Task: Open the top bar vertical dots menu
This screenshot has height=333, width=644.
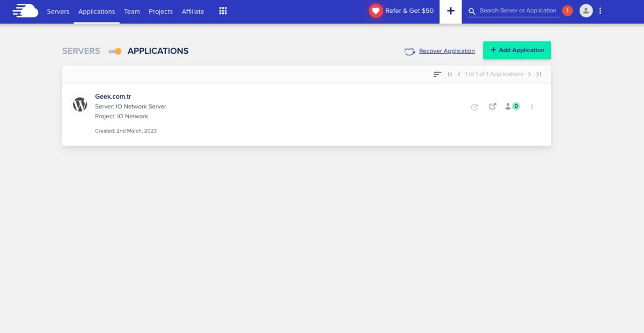Action: (600, 11)
